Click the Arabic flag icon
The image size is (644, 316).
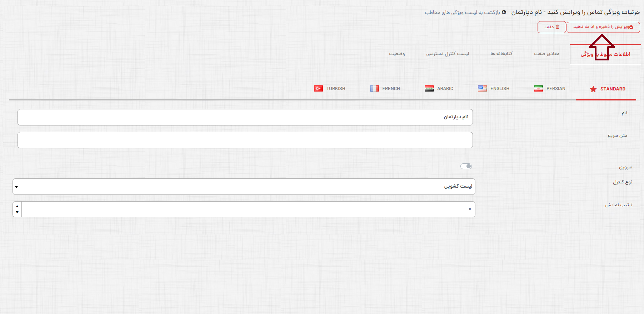point(429,89)
